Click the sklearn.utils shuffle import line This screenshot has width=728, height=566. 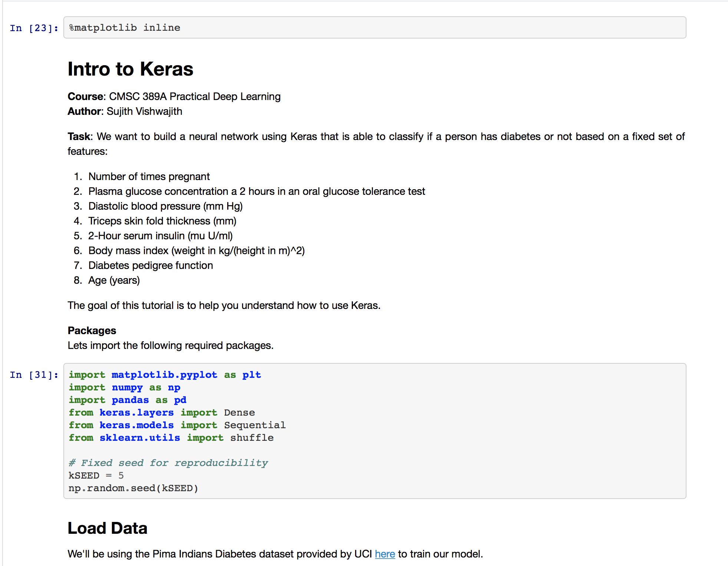pyautogui.click(x=171, y=438)
